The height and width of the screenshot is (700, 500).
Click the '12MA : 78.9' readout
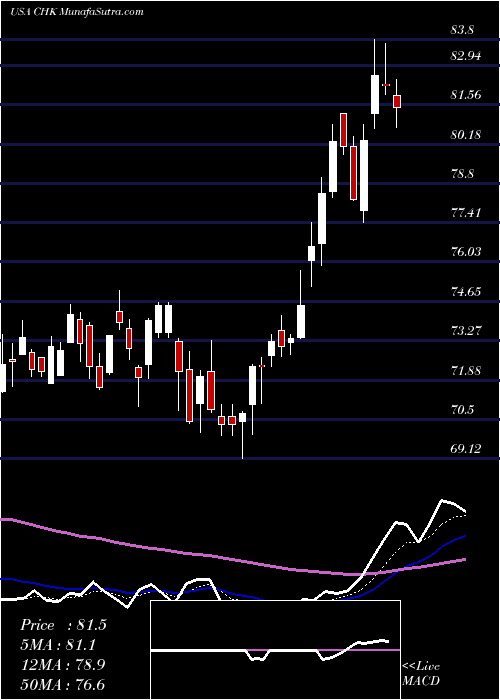63,664
